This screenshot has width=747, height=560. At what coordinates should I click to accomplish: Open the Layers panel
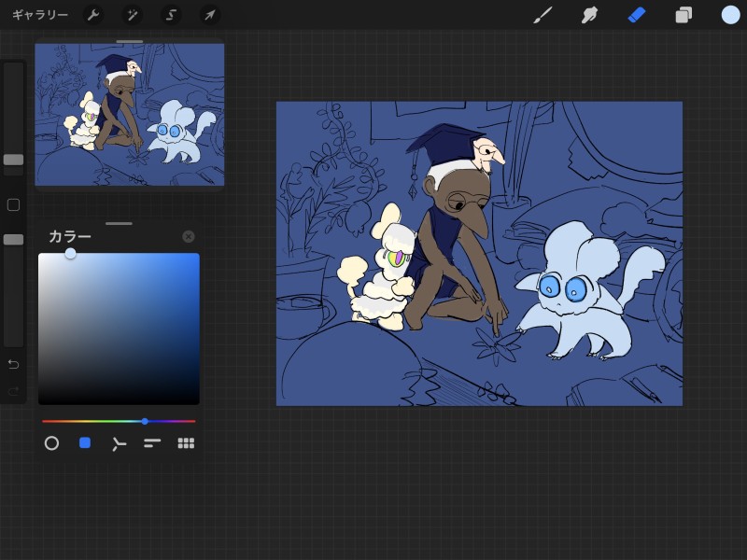(684, 15)
